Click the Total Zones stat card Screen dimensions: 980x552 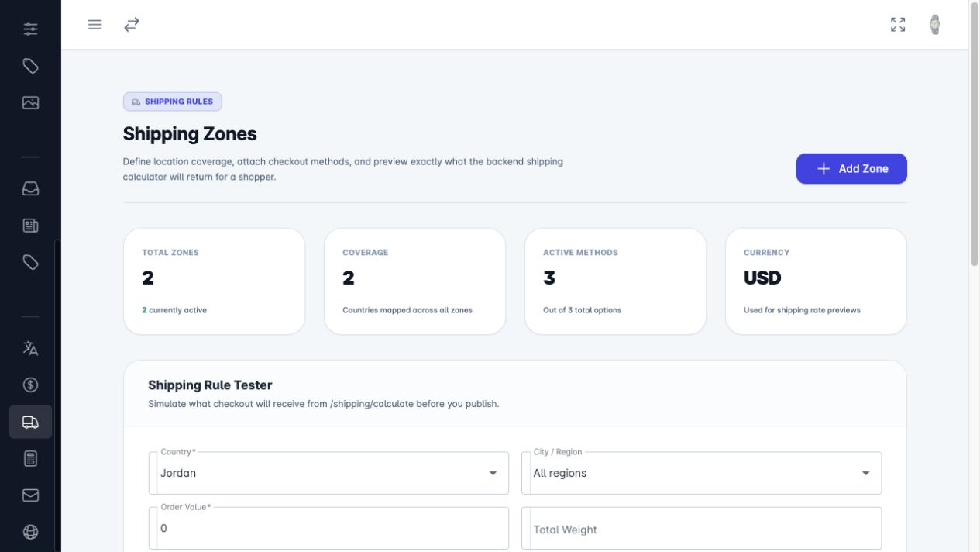tap(214, 281)
